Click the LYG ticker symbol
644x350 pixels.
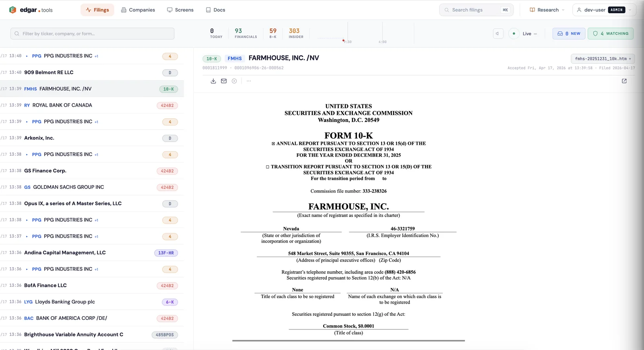28,302
